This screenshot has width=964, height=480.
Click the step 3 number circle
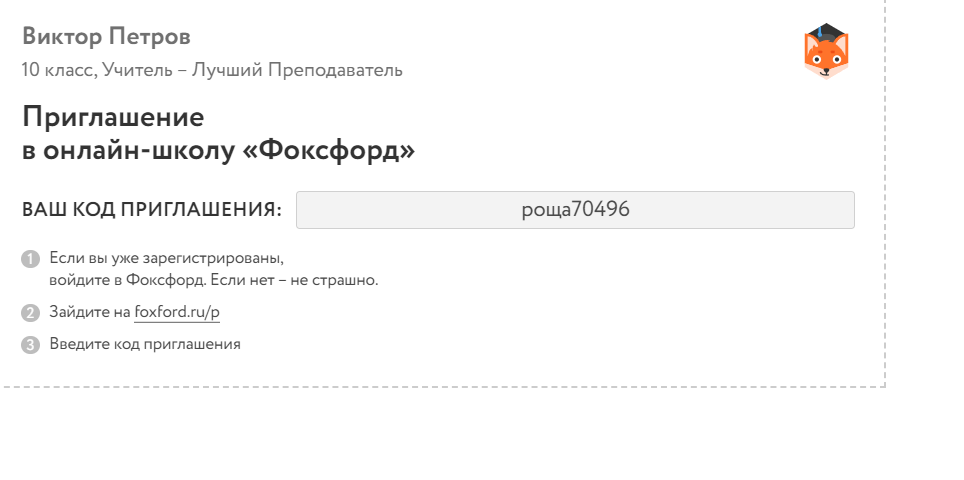click(30, 345)
